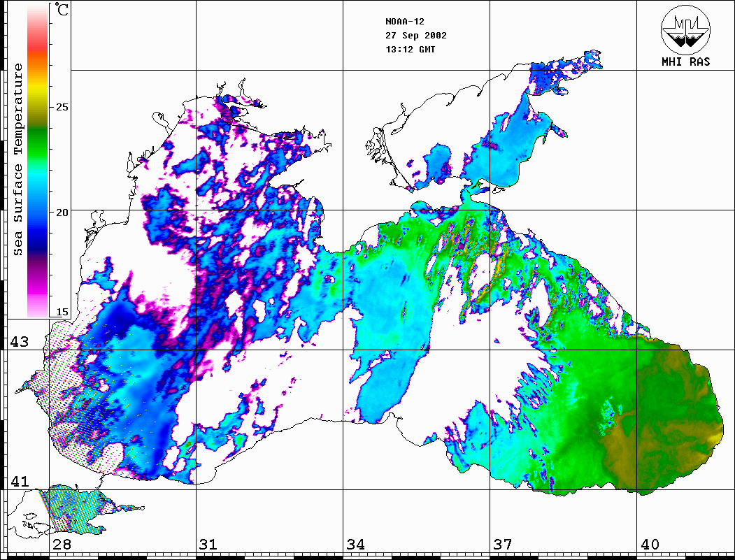Screen dimensions: 735x560
Task: Click the °C unit label above the scale
Action: (x=62, y=11)
